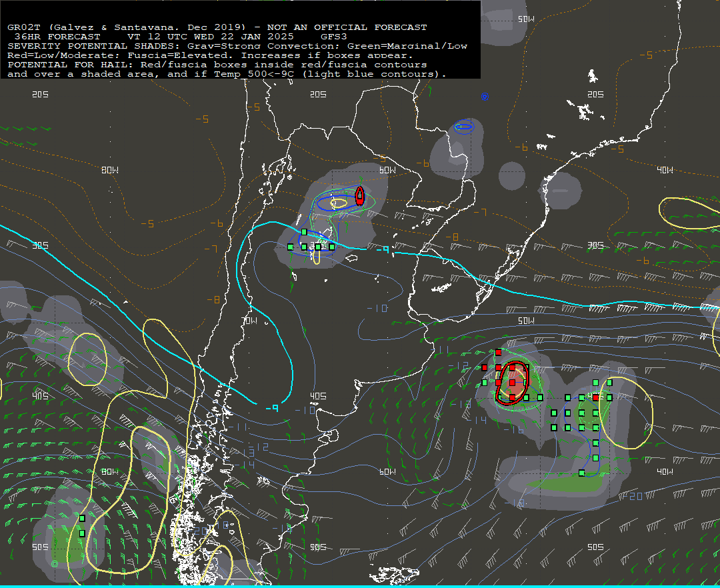Select the '36HR FORECAST' header text
The width and height of the screenshot is (720, 588).
(x=57, y=37)
